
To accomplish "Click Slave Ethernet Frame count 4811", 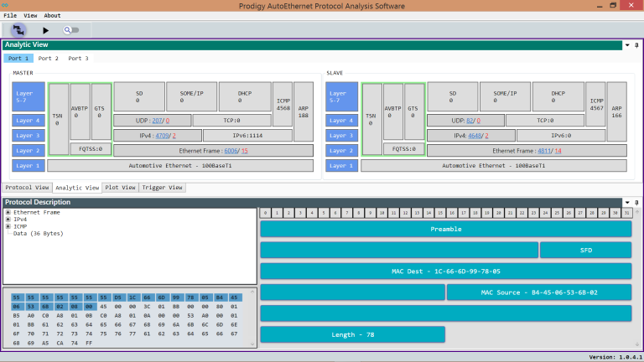I will 544,151.
